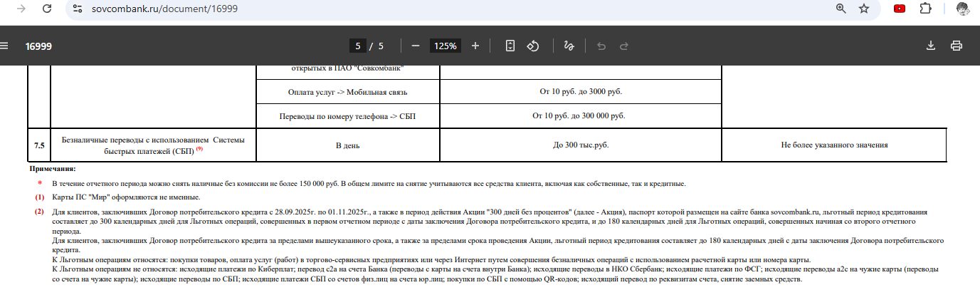Click the undo arrow in PDF toolbar
The width and height of the screenshot is (980, 295).
click(601, 46)
